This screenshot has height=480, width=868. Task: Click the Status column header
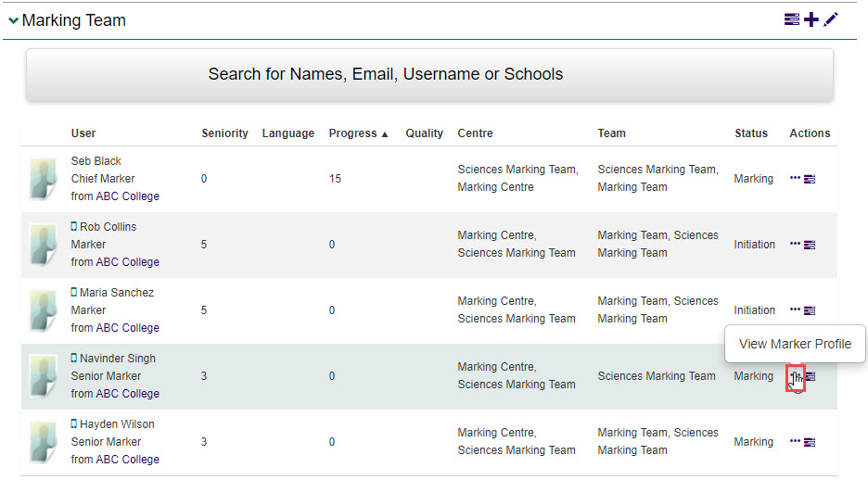750,133
